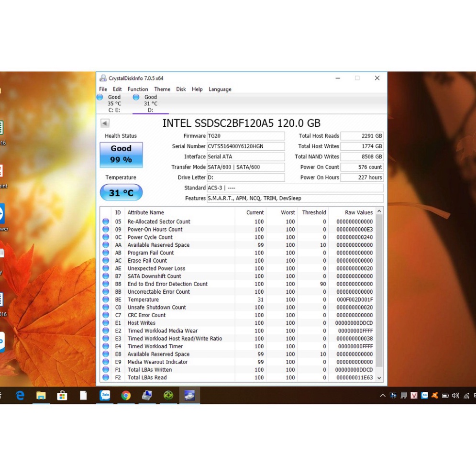Select Timed Workload Host Read/Write Ratio row
This screenshot has height=476, width=476.
click(238, 339)
